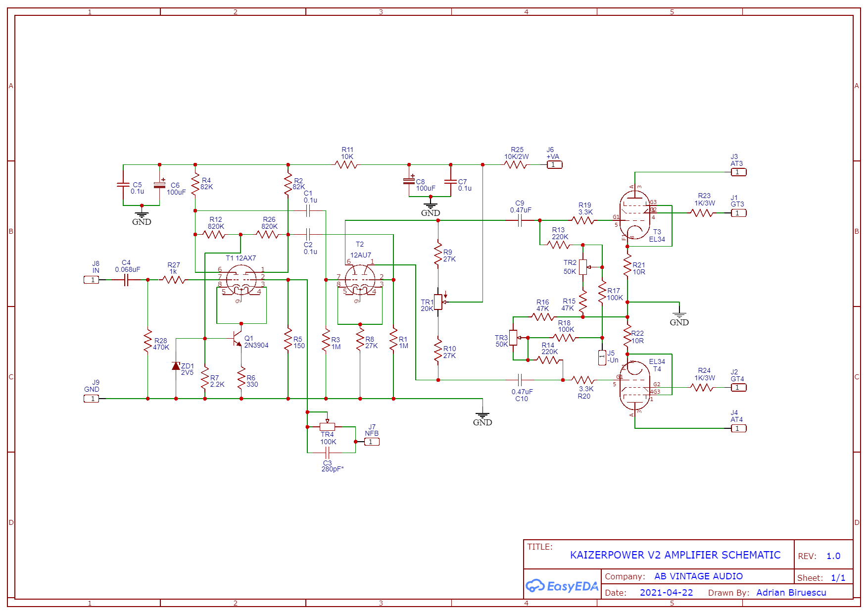
Task: Click the R26 820K label
Action: coord(269,223)
